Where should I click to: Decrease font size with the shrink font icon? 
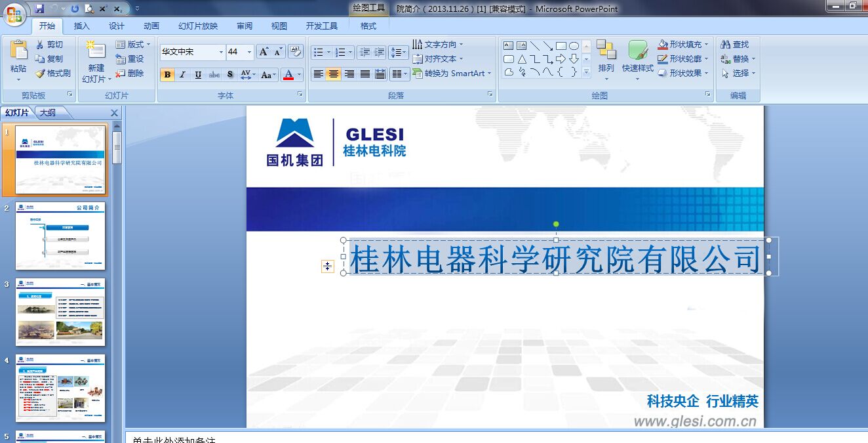(279, 52)
